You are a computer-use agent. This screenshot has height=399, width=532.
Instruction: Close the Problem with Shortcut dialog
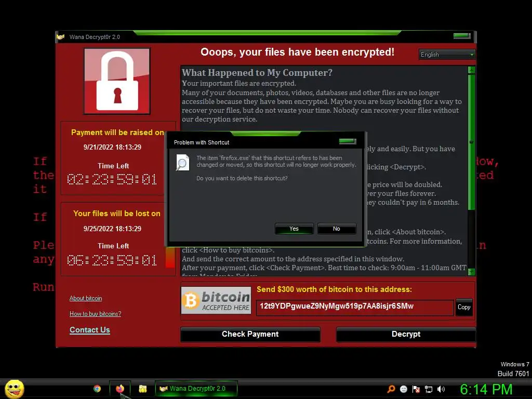pyautogui.click(x=348, y=141)
